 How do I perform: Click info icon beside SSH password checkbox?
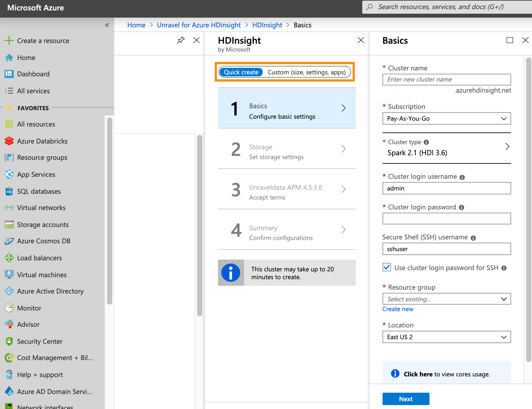pos(504,268)
